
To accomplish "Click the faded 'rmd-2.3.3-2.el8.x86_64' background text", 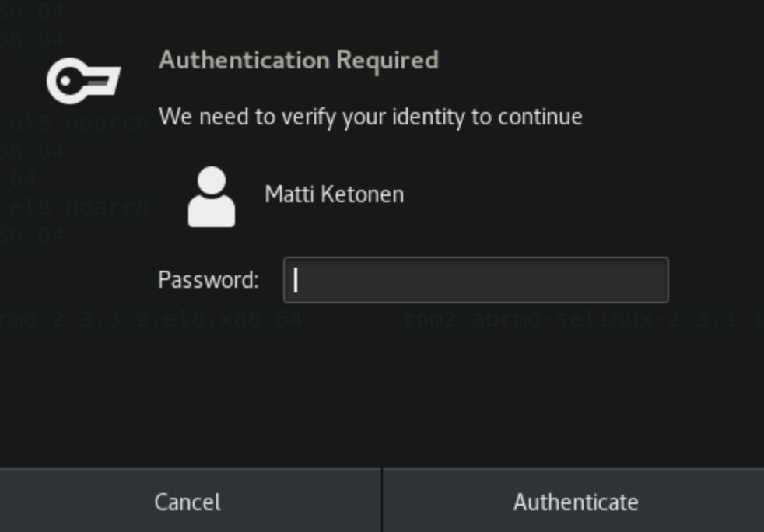I will click(151, 320).
